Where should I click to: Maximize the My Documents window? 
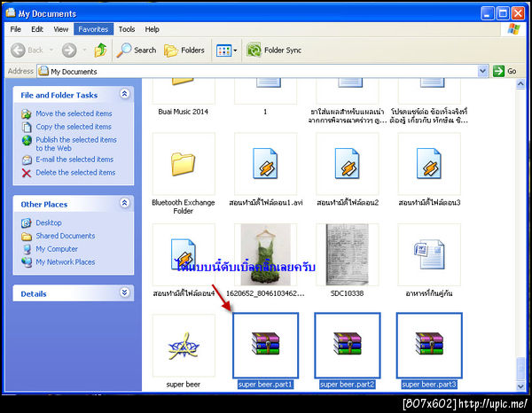pos(503,13)
